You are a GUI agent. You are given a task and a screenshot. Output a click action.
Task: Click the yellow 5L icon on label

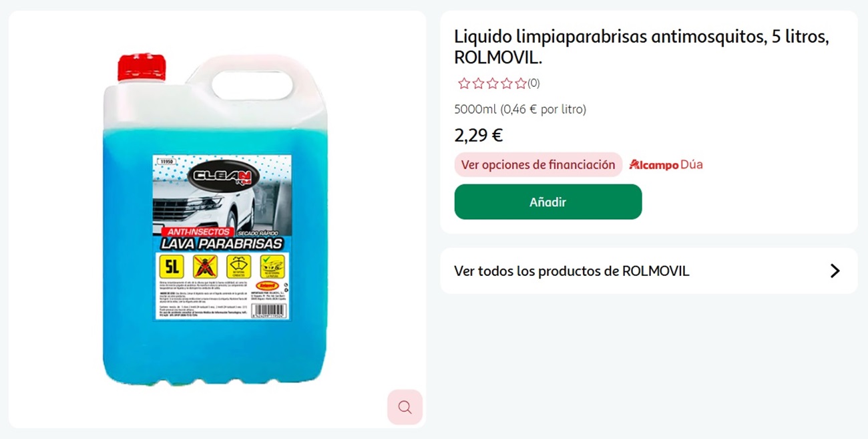pyautogui.click(x=172, y=267)
